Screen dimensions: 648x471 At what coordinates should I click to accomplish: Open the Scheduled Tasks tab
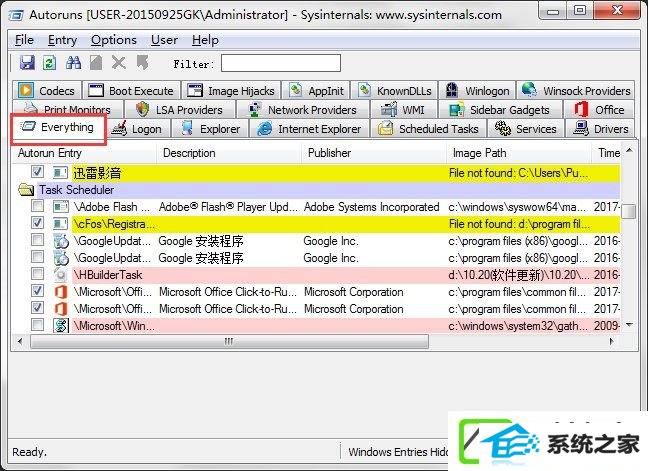[429, 129]
